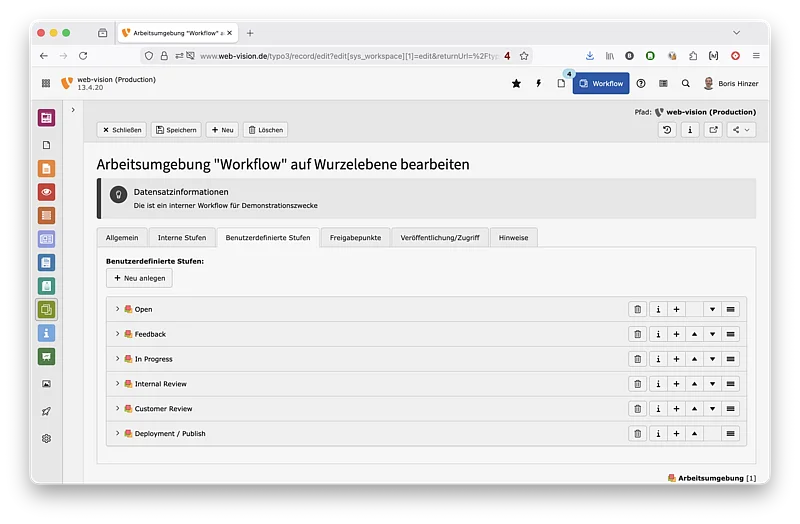The height and width of the screenshot is (524, 800).
Task: Bookmark the page with browser star icon
Action: [x=524, y=56]
